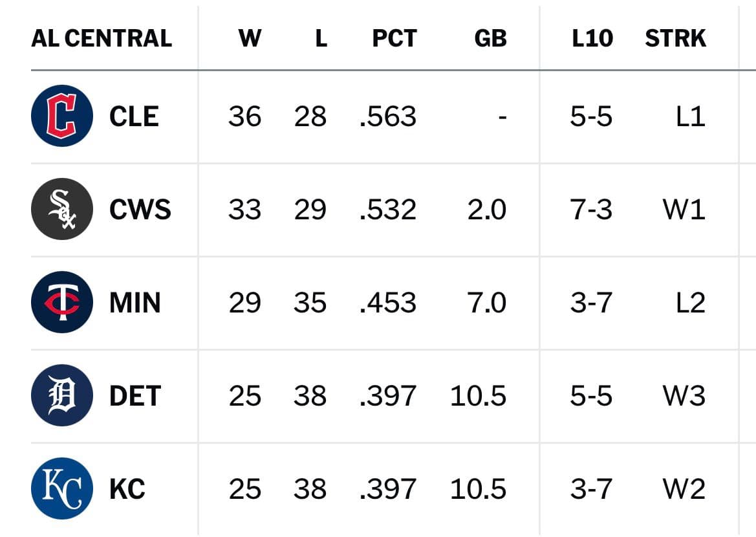Click the White Sox 7-3 L10 record

591,210
